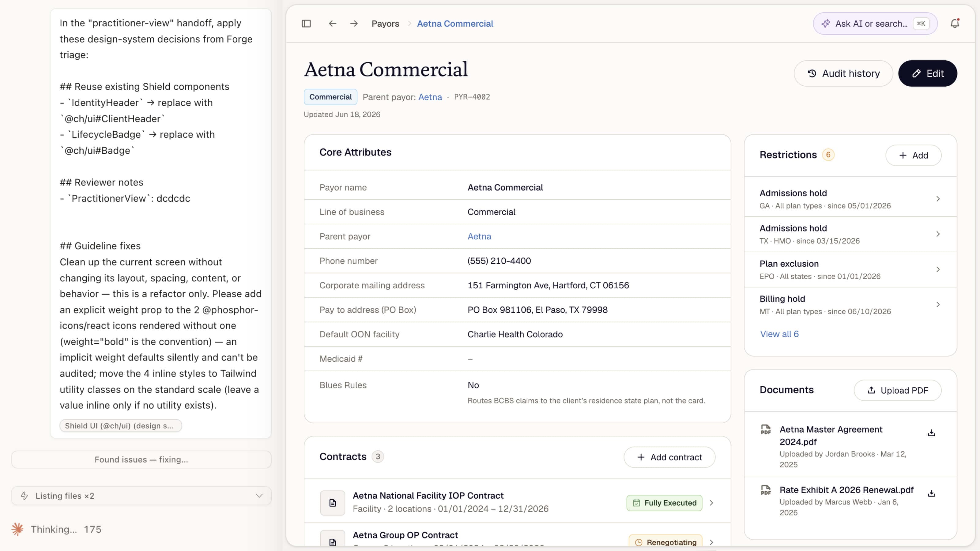980x551 pixels.
Task: Download Aetna Master Agreement 2024.pdf
Action: [x=932, y=433]
